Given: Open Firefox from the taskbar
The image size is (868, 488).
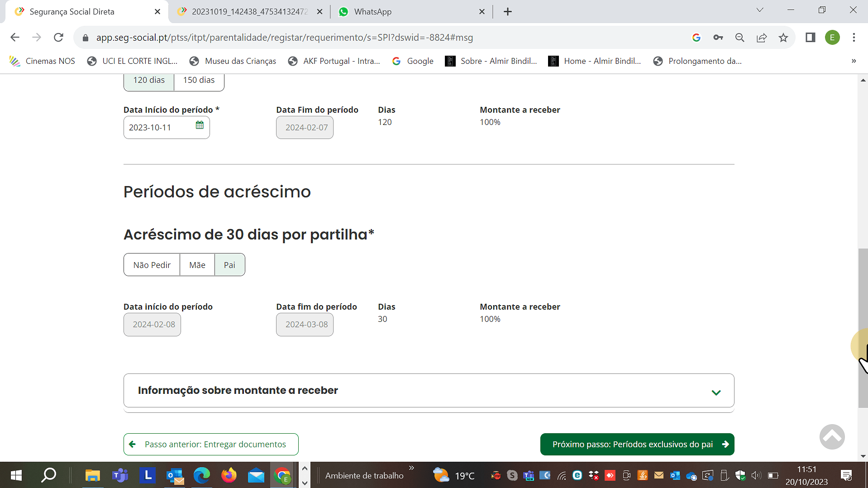Looking at the screenshot, I should 229,475.
